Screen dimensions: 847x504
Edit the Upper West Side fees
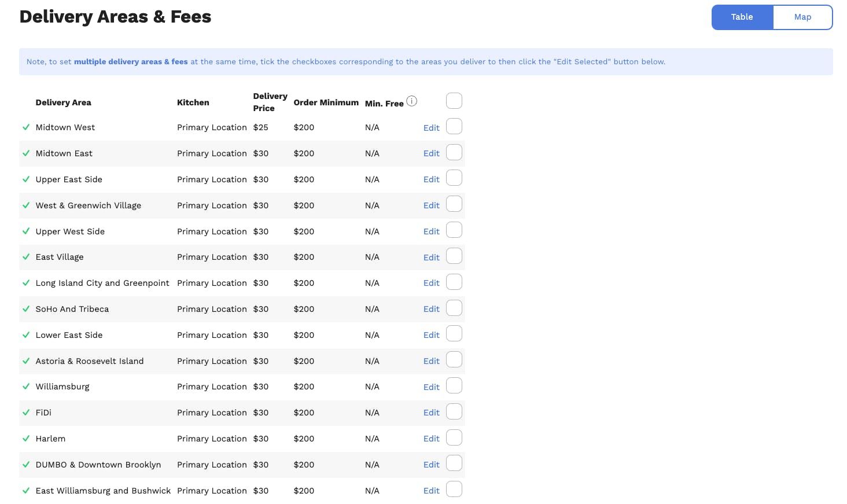(431, 231)
